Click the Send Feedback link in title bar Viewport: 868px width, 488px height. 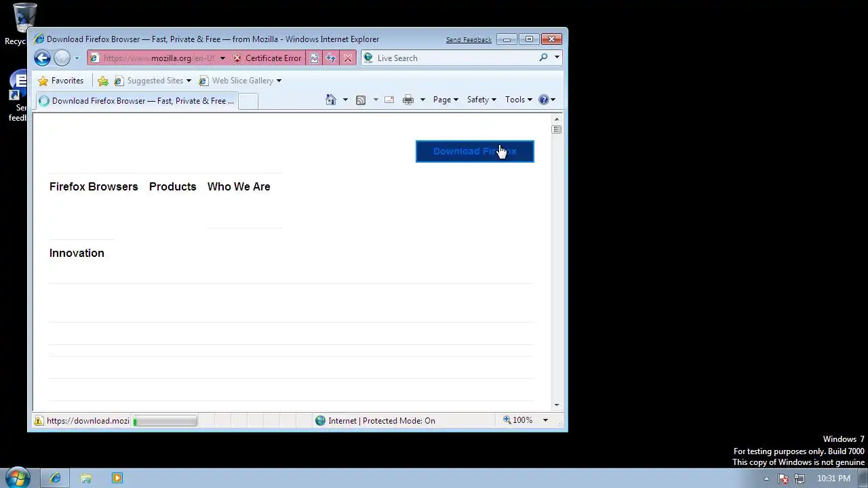click(469, 40)
